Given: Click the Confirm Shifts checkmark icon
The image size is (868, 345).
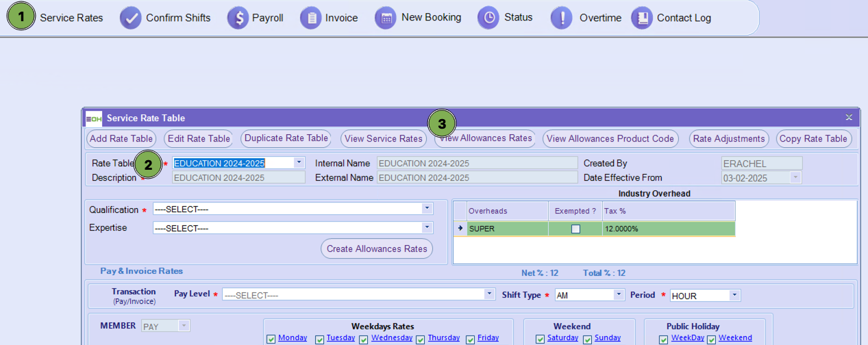Looking at the screenshot, I should (x=130, y=18).
